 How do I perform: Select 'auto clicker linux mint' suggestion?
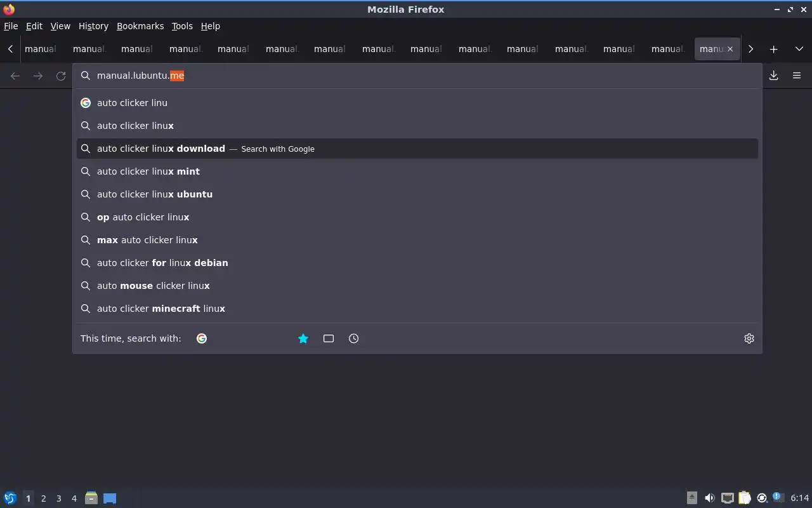click(417, 171)
